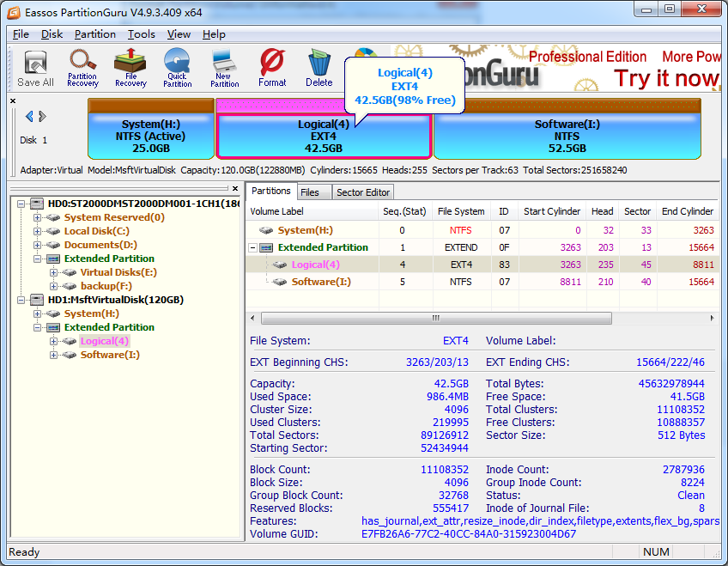Click PartitionGuru app icon in title bar

coord(14,13)
